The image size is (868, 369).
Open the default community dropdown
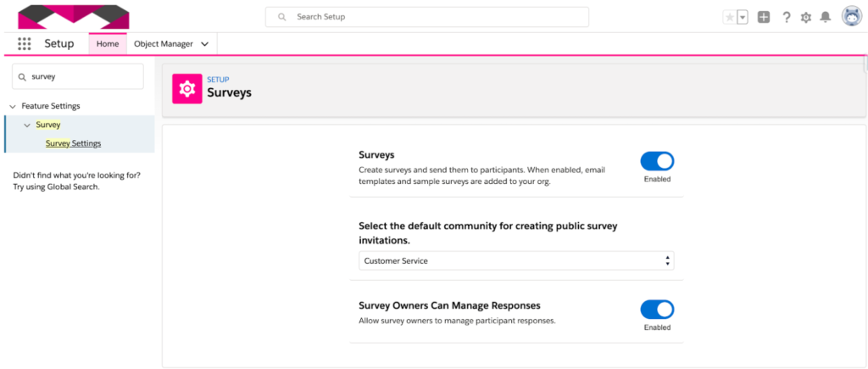point(516,260)
